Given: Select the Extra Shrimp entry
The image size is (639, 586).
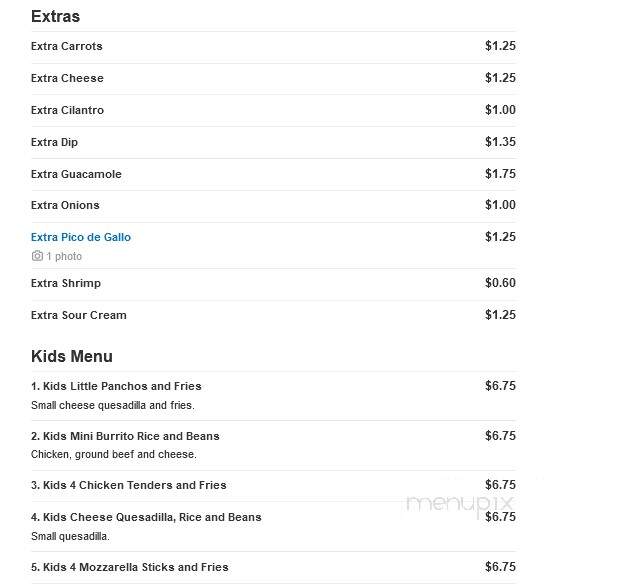Looking at the screenshot, I should (x=66, y=283).
